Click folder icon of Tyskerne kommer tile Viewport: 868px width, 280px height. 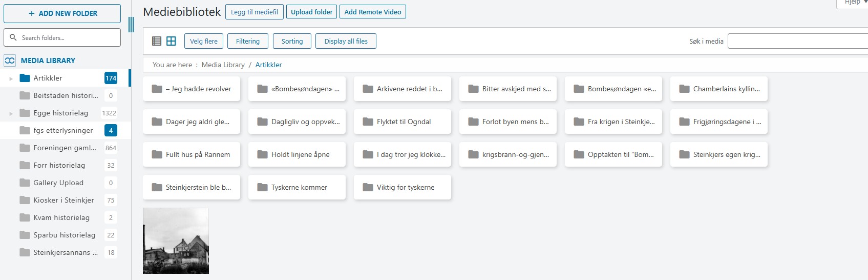[x=263, y=187]
